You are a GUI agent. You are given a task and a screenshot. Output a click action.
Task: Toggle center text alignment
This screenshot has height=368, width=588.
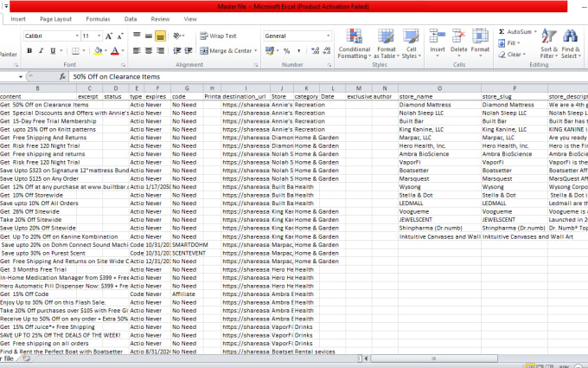tap(149, 51)
